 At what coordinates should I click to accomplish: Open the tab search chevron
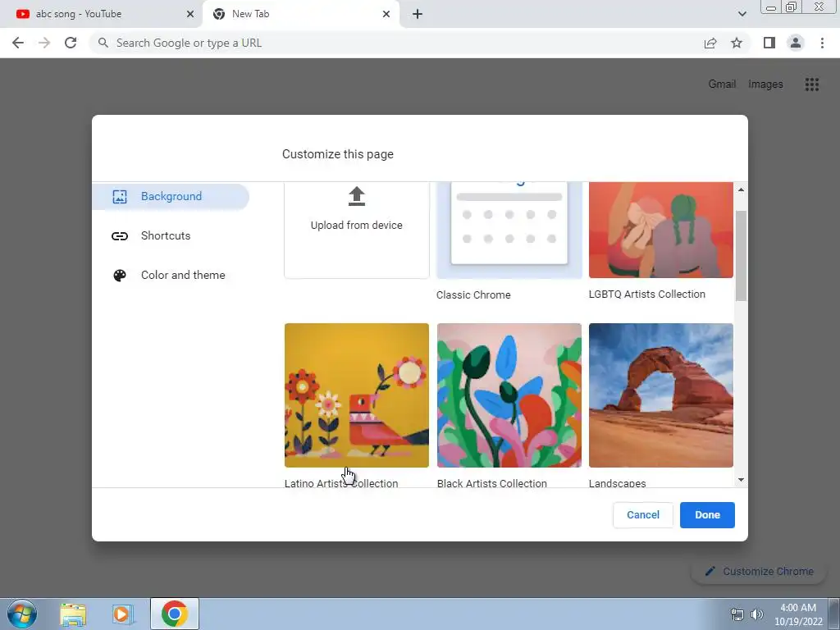tap(742, 14)
